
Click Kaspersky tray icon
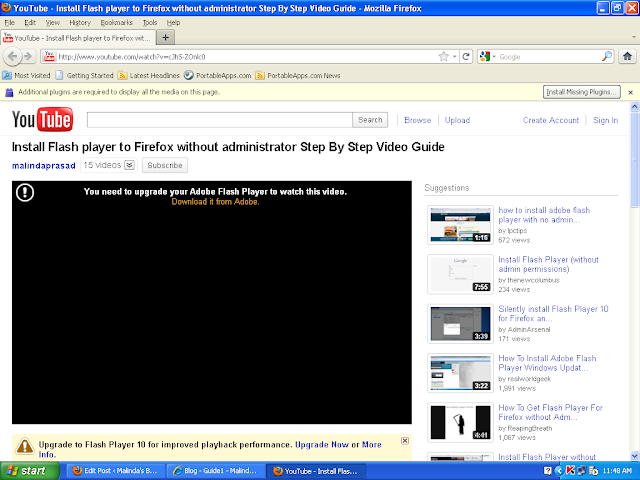pyautogui.click(x=570, y=471)
